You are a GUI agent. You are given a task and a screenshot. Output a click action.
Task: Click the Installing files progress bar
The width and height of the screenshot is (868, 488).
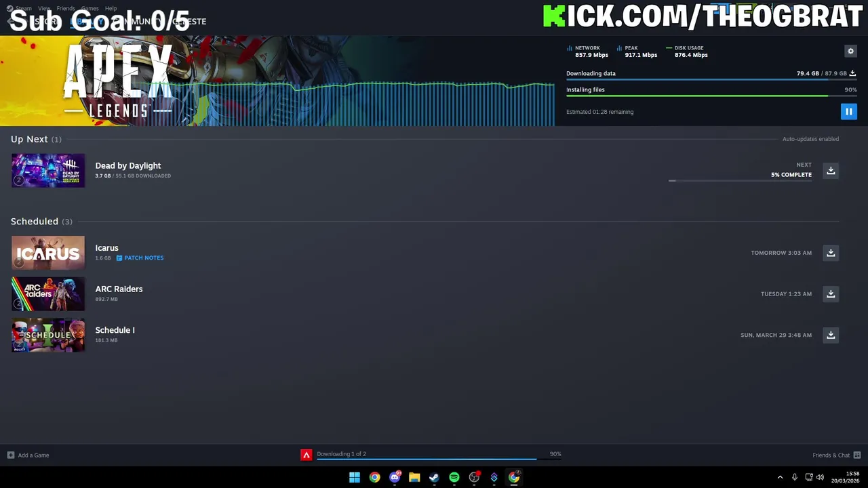pos(711,96)
